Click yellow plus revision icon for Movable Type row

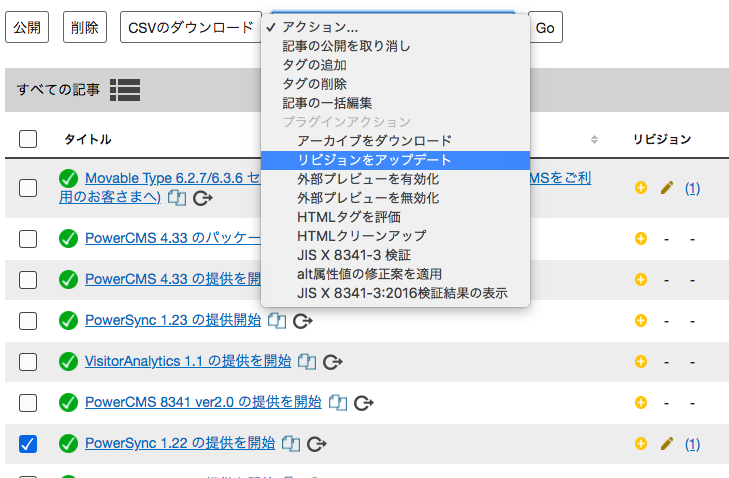point(641,187)
